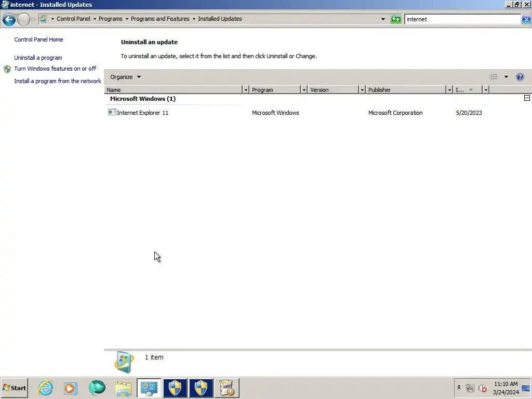Viewport: 532px width, 399px height.
Task: Click the Internet Explorer 11 row icon
Action: [112, 112]
